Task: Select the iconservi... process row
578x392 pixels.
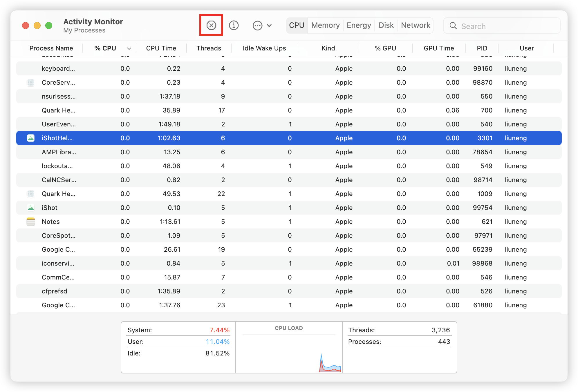Action: click(289, 263)
